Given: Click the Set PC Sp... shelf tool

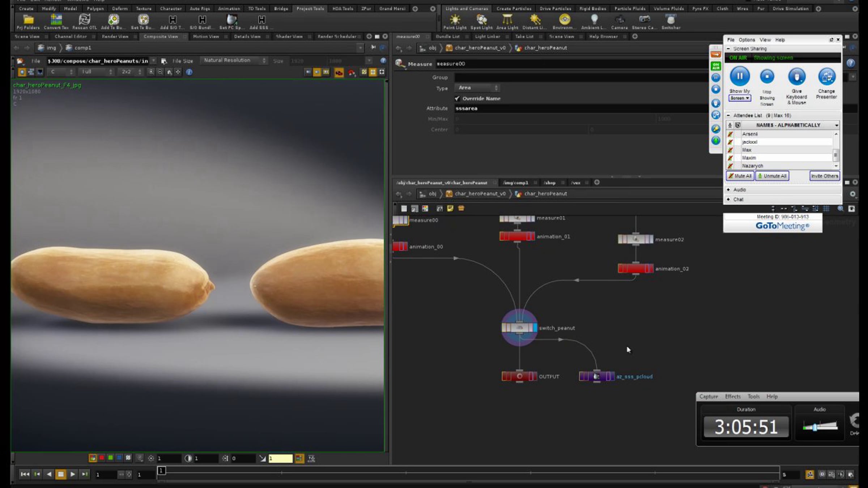Looking at the screenshot, I should [232, 22].
